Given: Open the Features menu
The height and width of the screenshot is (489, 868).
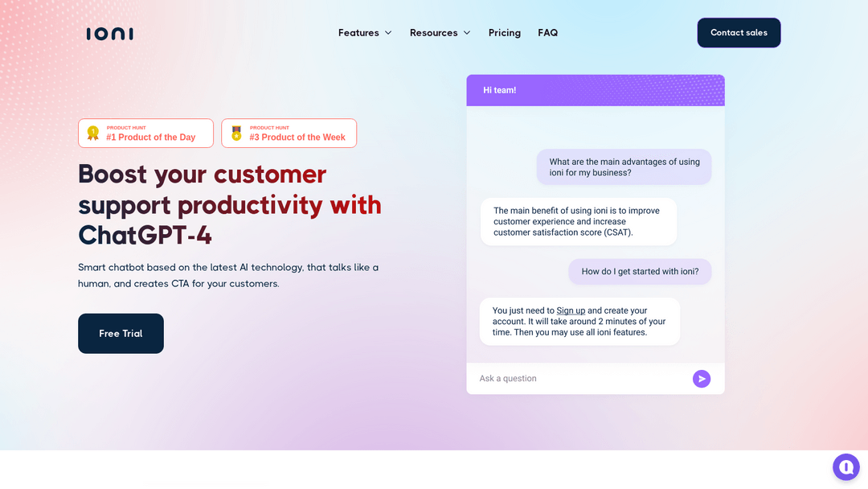Looking at the screenshot, I should coord(365,33).
